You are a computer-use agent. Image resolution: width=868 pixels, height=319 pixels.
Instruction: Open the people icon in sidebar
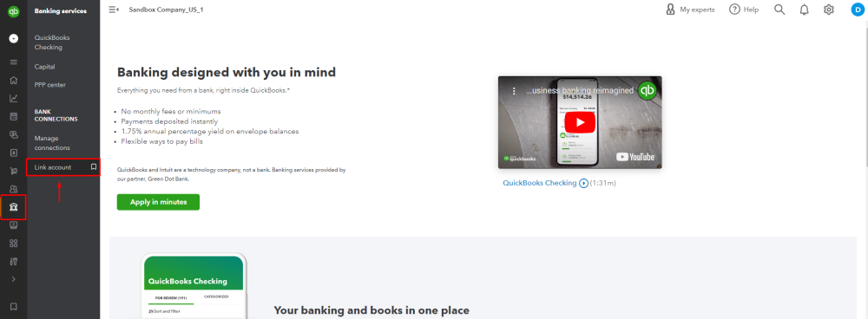tap(14, 189)
